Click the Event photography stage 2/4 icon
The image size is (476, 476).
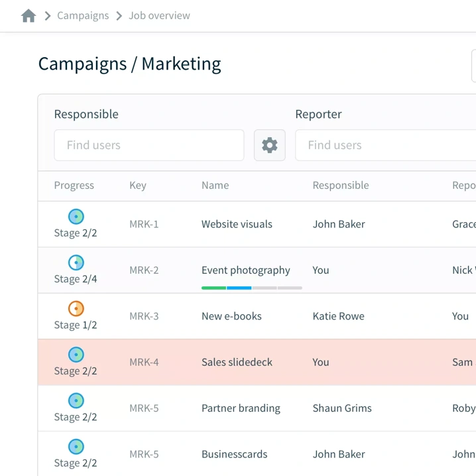(x=76, y=263)
